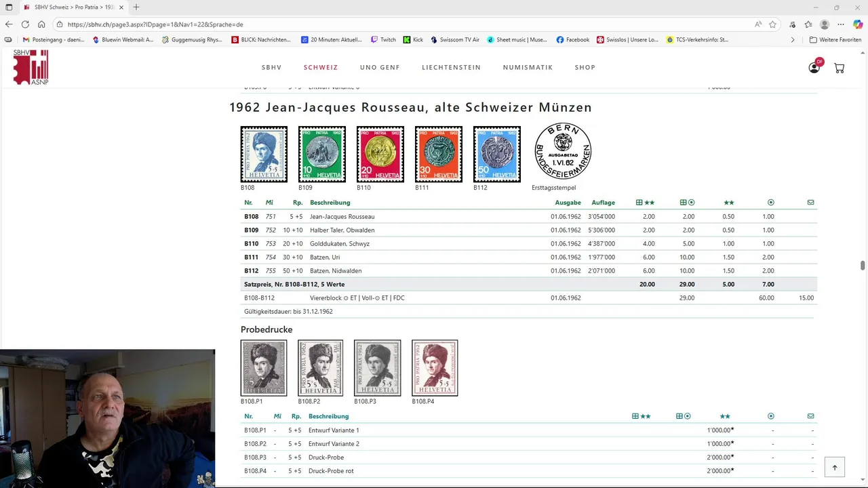Add this page to favorites star
This screenshot has width=868, height=488.
pos(772,24)
